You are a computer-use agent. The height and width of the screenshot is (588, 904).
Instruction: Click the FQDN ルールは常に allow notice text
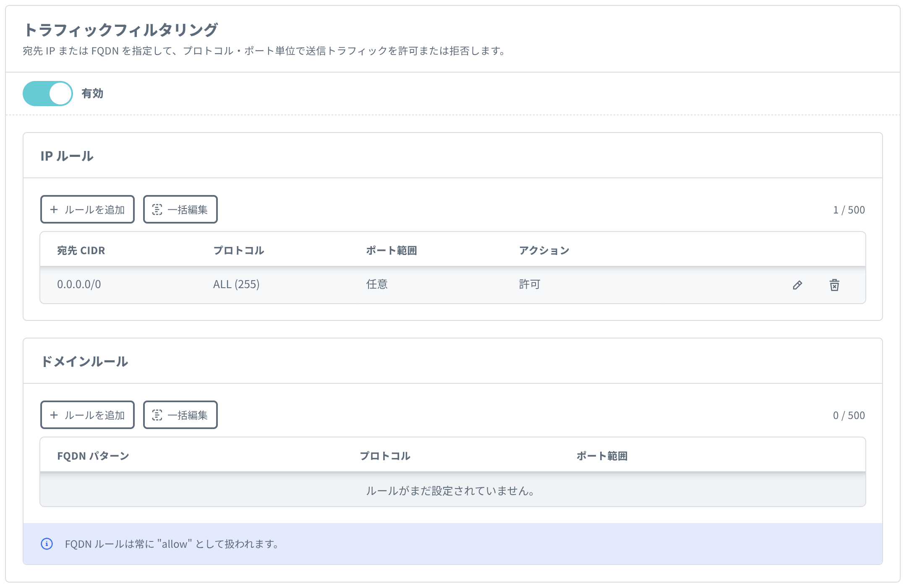point(172,544)
